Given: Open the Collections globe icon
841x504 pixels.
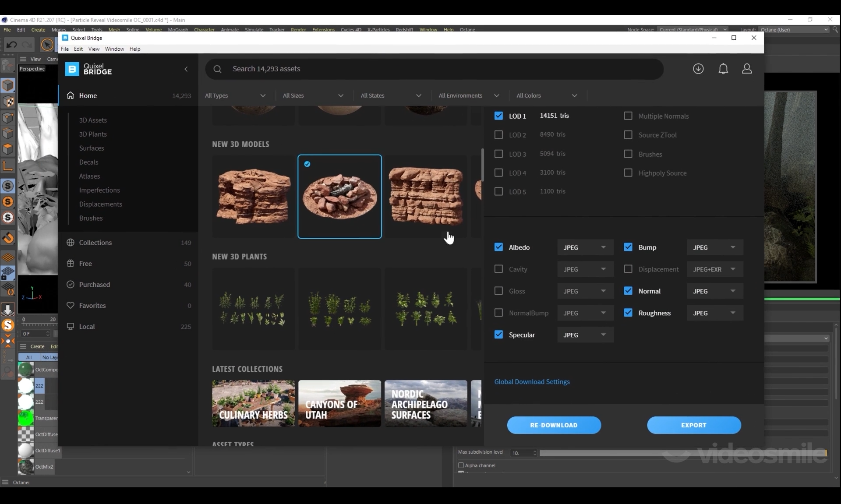Looking at the screenshot, I should point(71,243).
